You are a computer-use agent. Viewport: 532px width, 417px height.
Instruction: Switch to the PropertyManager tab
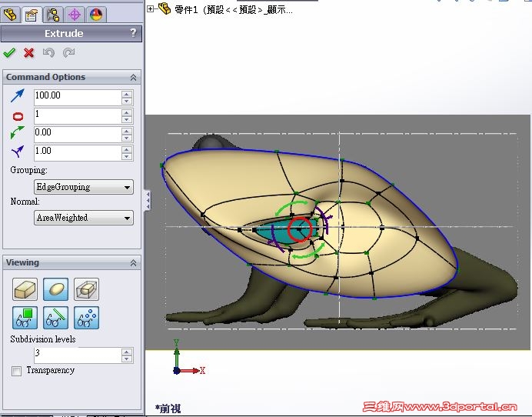32,15
